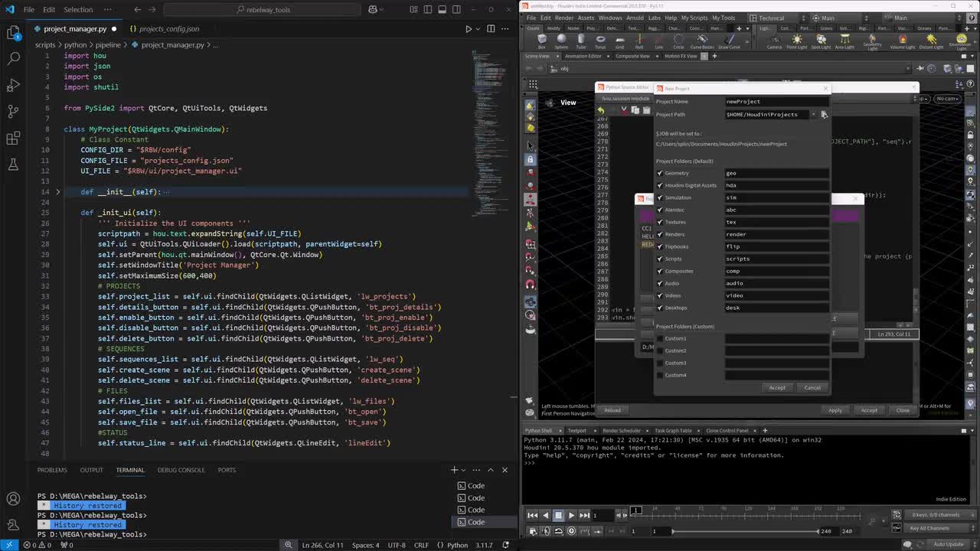Click the Custom1 folder name field
The height and width of the screenshot is (551, 980).
tap(777, 338)
